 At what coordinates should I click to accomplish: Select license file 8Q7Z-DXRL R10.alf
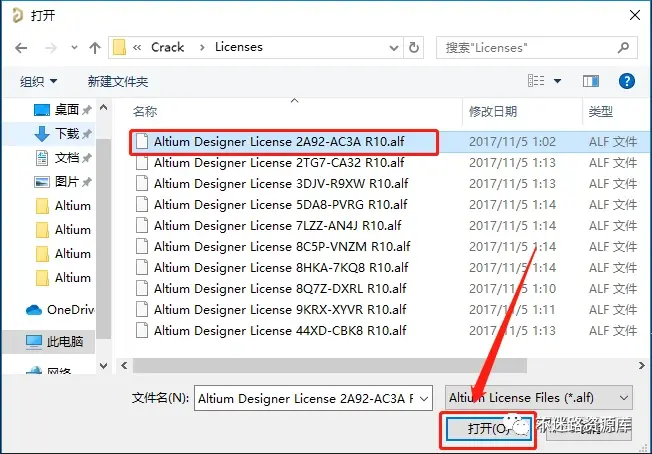coord(280,289)
